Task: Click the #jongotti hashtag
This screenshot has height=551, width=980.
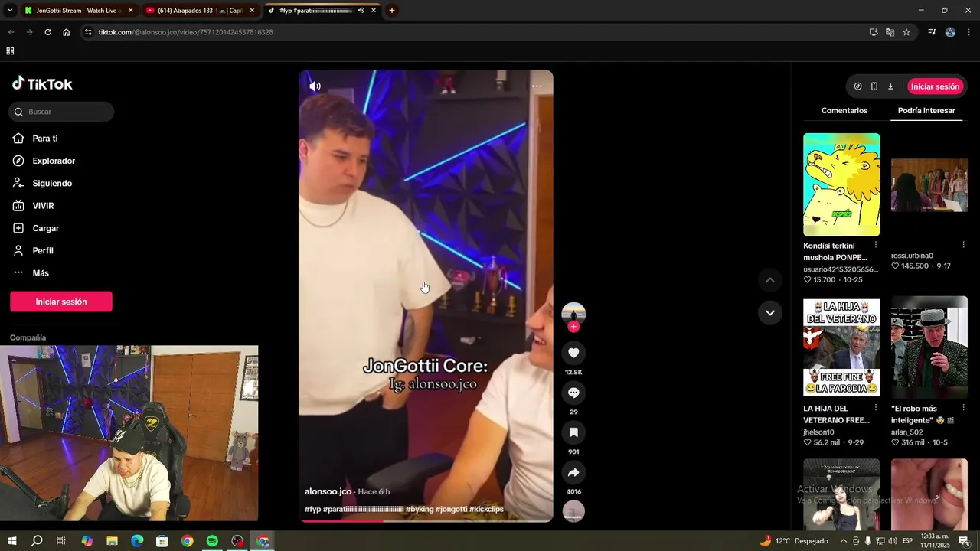Action: pyautogui.click(x=452, y=509)
